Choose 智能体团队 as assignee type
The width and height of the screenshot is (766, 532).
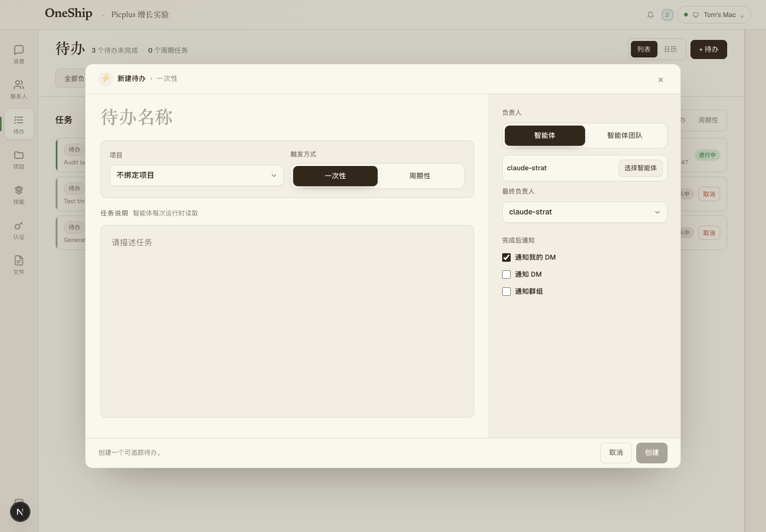tap(625, 136)
